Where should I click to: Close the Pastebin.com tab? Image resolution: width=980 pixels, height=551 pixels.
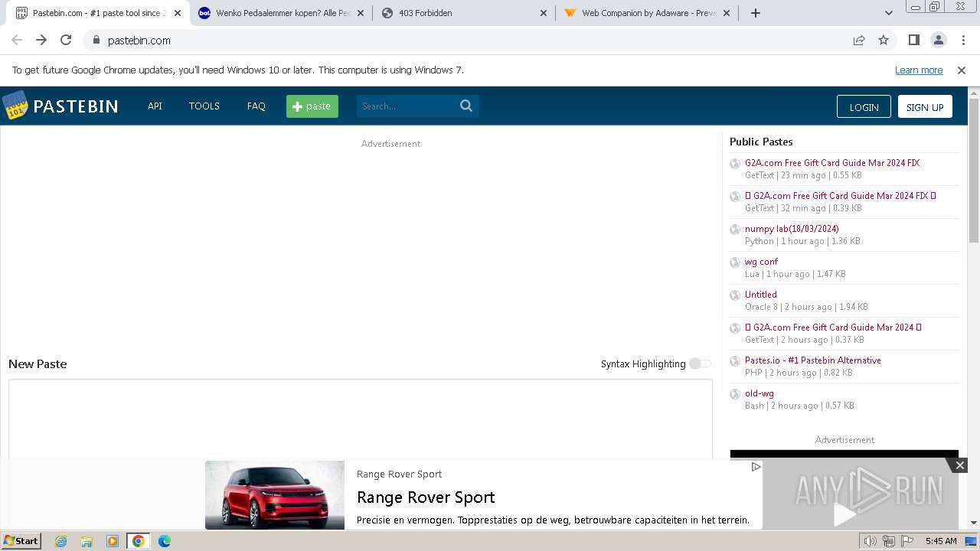[x=178, y=13]
